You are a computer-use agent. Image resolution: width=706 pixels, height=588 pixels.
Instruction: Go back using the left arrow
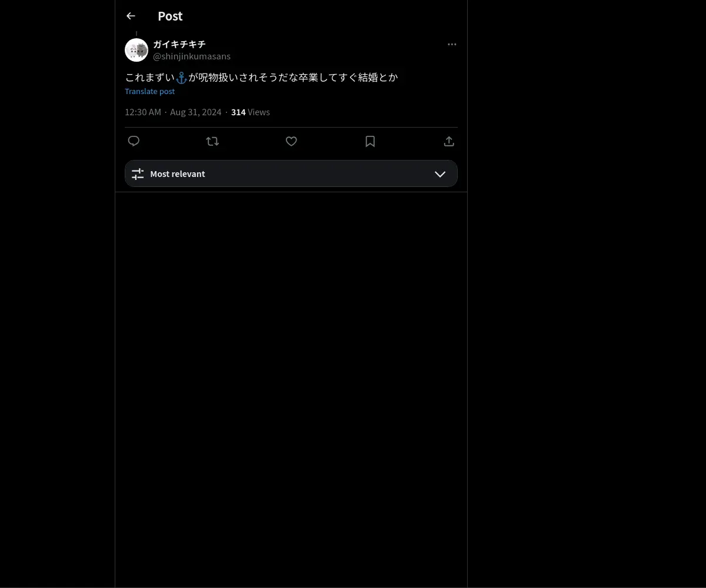click(x=131, y=16)
